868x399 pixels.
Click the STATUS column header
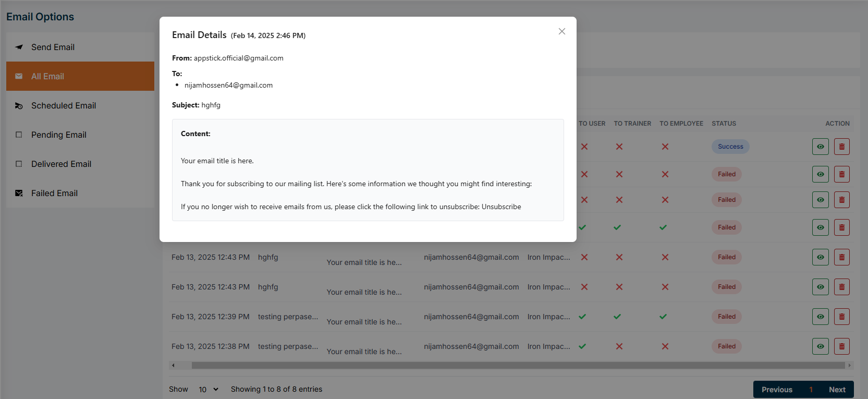point(724,124)
